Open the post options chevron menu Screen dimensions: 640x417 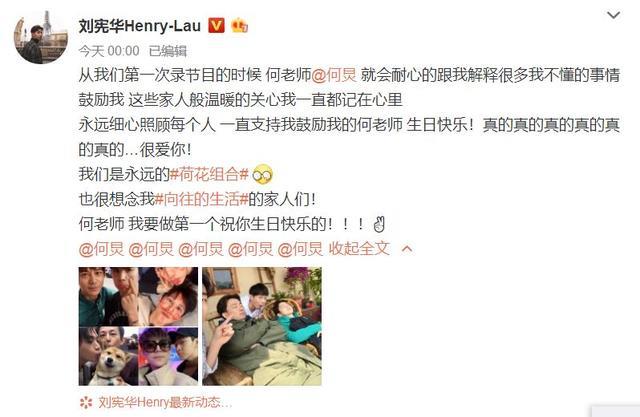click(x=613, y=16)
